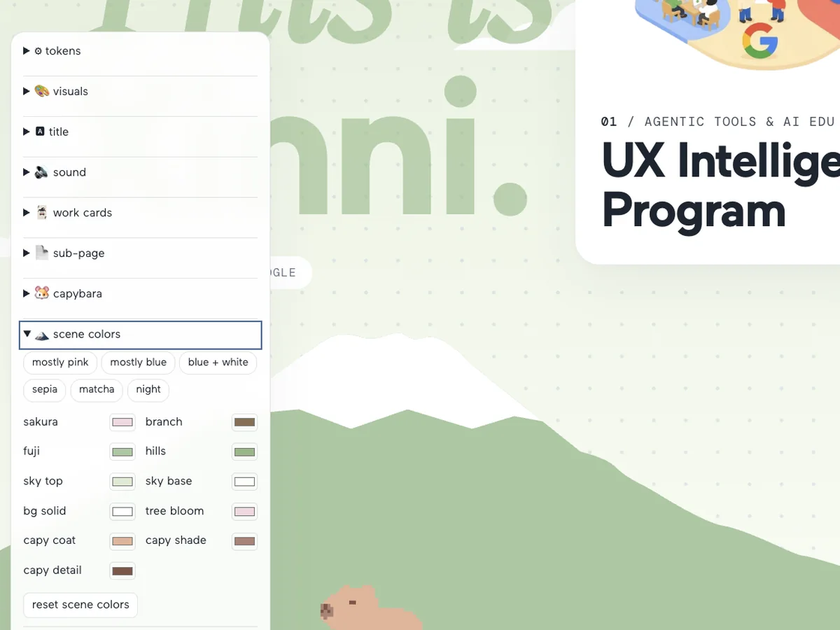The height and width of the screenshot is (630, 840).
Task: Apply the mostly pink preset
Action: 60,363
